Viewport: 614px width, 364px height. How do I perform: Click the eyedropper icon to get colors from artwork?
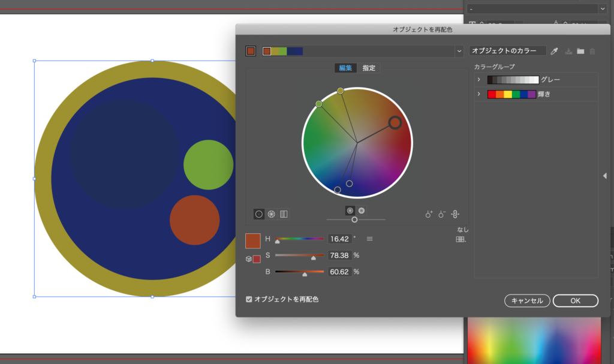[555, 52]
